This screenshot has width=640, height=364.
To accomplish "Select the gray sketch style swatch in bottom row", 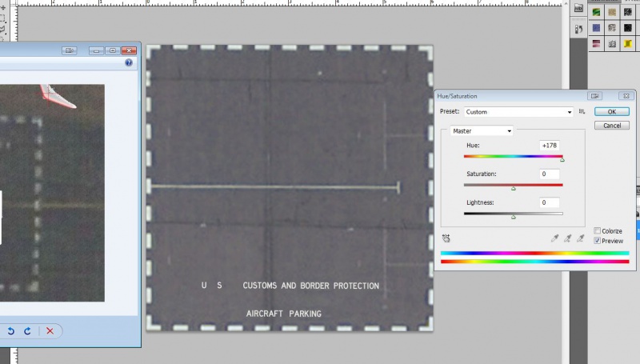I will click(612, 43).
